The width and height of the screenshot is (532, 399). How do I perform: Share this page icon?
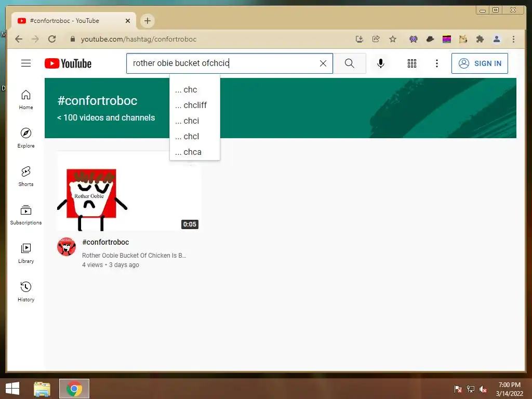pyautogui.click(x=376, y=39)
